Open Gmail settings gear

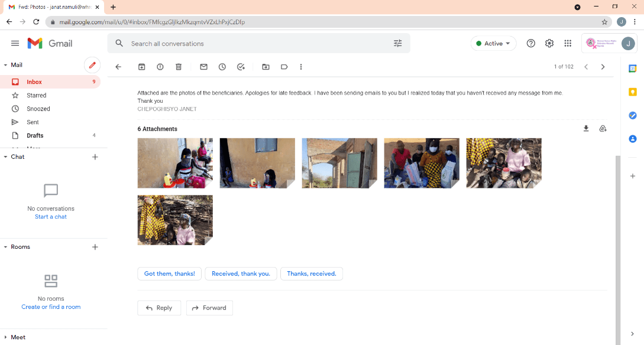click(x=549, y=43)
